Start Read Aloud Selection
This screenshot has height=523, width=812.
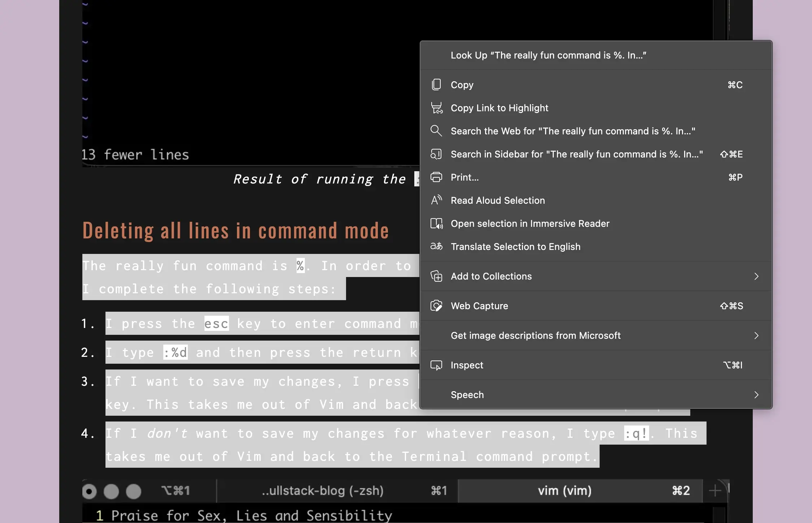(x=596, y=200)
